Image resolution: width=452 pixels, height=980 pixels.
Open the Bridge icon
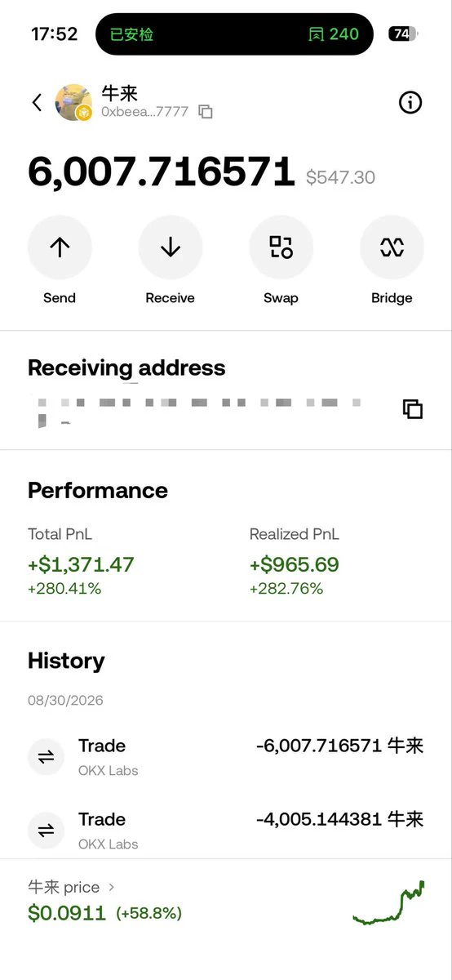(x=392, y=247)
